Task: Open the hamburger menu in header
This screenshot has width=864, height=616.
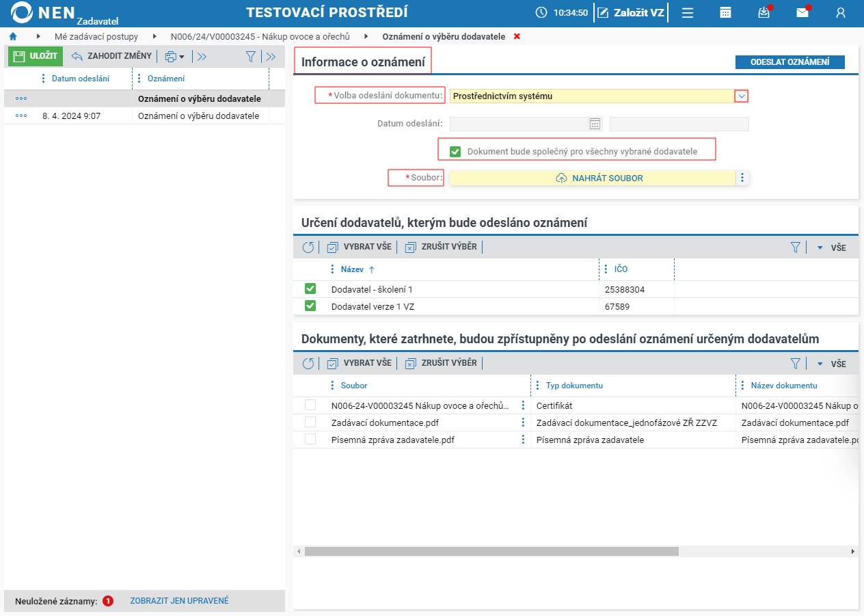Action: pyautogui.click(x=688, y=12)
